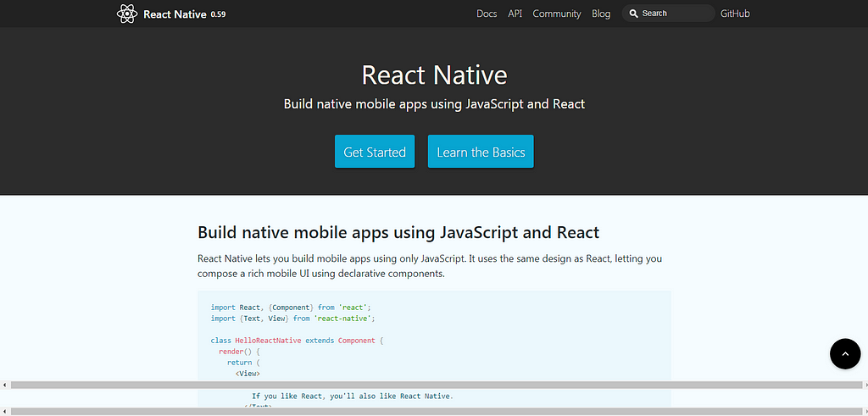Click the 'render() {' code line
Screen dimensions: 868x416
[x=239, y=352]
